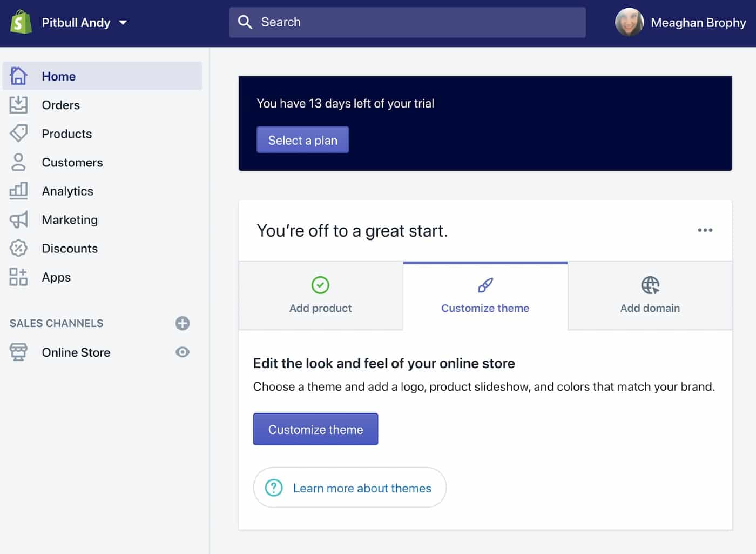
Task: Add a sales channel with the plus button
Action: click(x=183, y=323)
